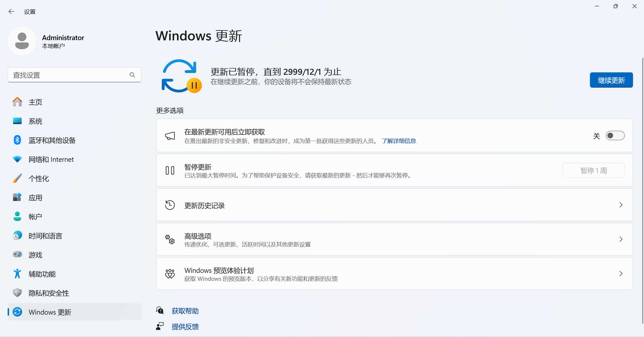Open the Windows 预览体验计划 row
This screenshot has width=644, height=337.
click(x=395, y=274)
